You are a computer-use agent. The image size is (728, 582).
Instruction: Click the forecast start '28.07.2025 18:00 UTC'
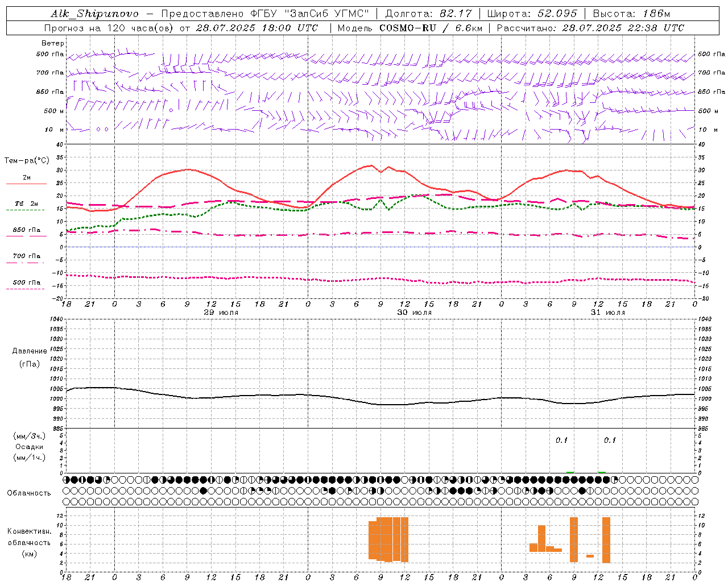coord(258,28)
